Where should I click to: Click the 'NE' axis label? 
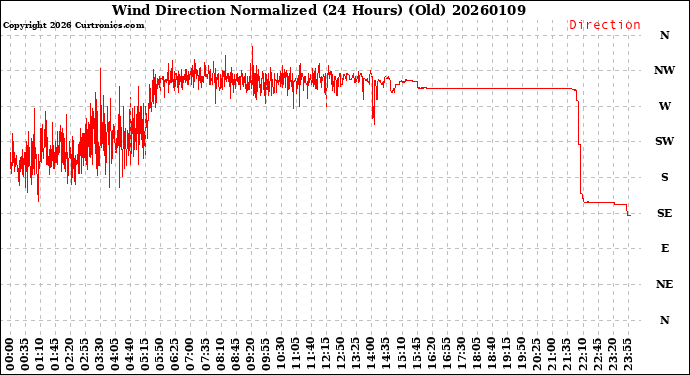pyautogui.click(x=664, y=284)
